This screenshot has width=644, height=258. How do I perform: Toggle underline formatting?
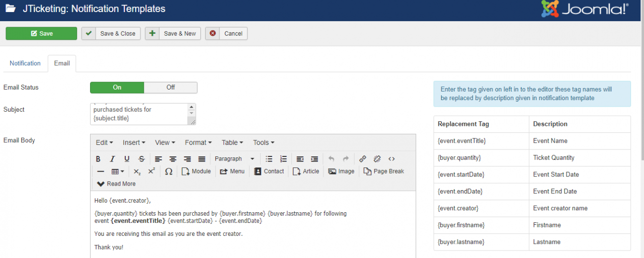[127, 159]
